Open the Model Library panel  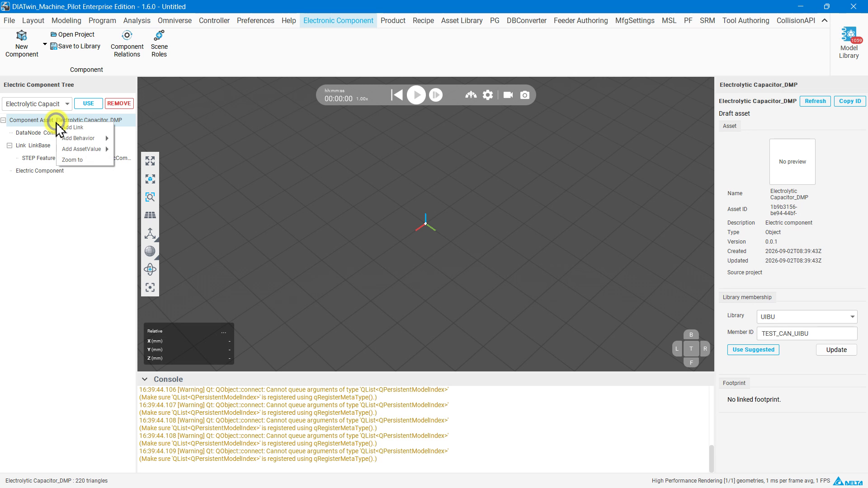point(849,43)
